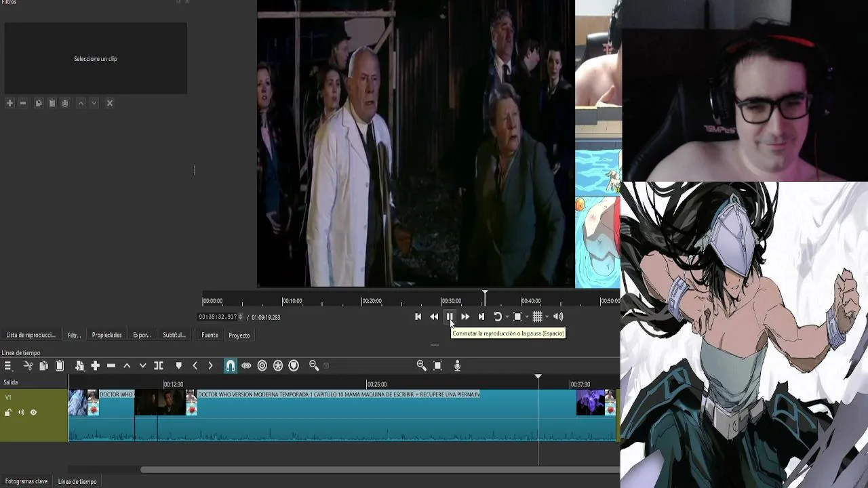Copy filters in the Filtros panel
Viewport: 868px width, 488px height.
[39, 103]
